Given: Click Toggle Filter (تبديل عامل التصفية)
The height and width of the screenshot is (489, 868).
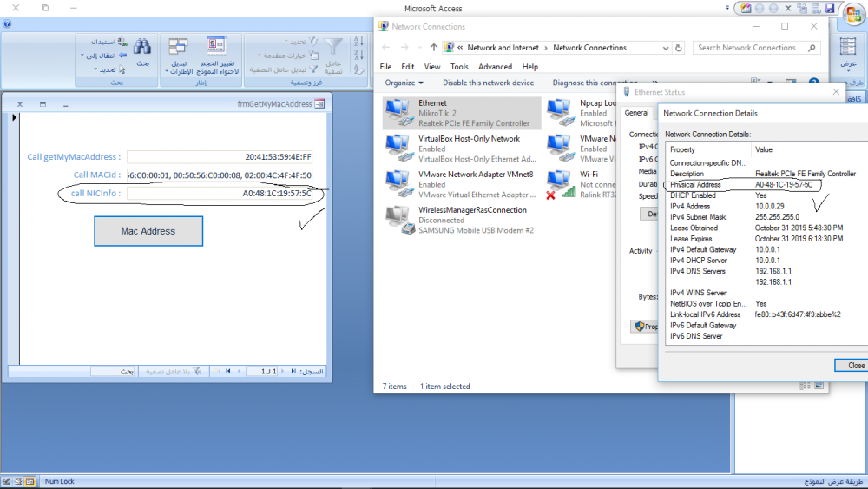Looking at the screenshot, I should (x=284, y=69).
